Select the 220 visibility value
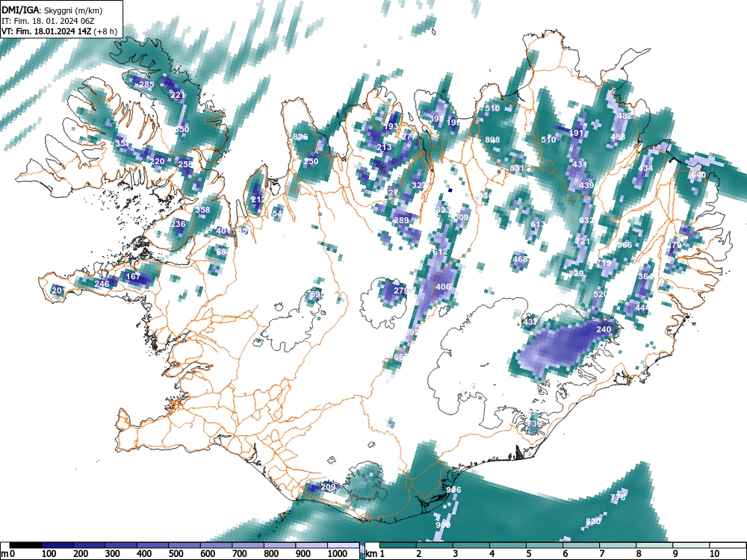This screenshot has width=747, height=560. [x=157, y=161]
